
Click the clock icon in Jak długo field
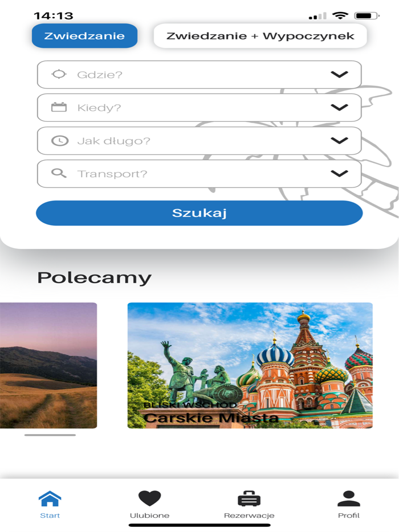pyautogui.click(x=60, y=141)
